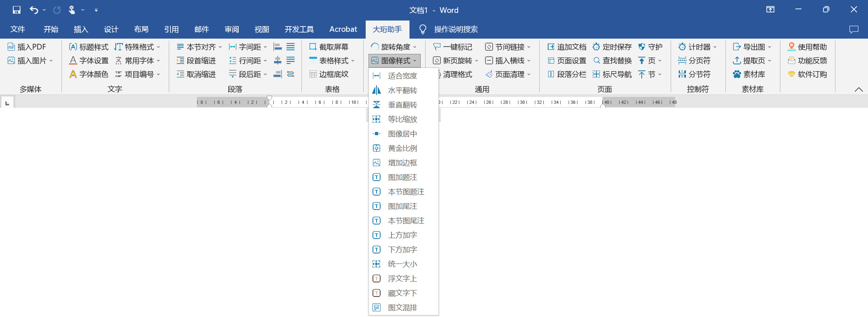868x317 pixels.
Task: Click the Undo arrow icon
Action: point(34,10)
